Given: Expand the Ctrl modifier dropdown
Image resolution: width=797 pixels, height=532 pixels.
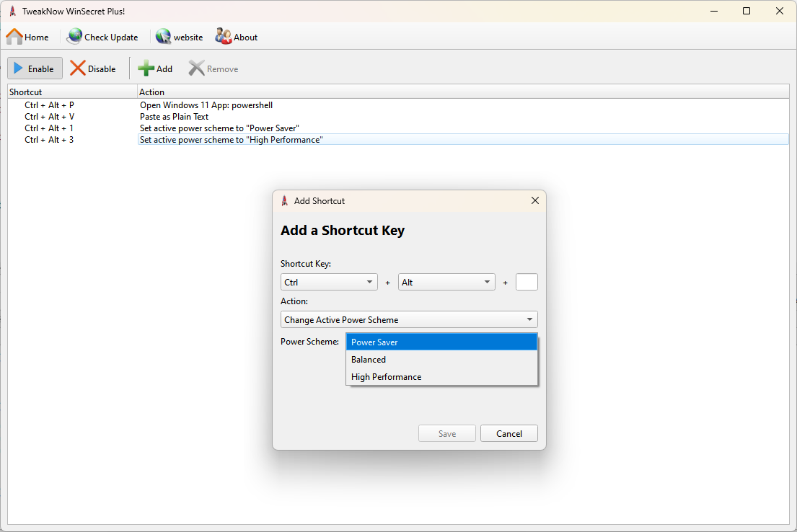Looking at the screenshot, I should coord(329,283).
